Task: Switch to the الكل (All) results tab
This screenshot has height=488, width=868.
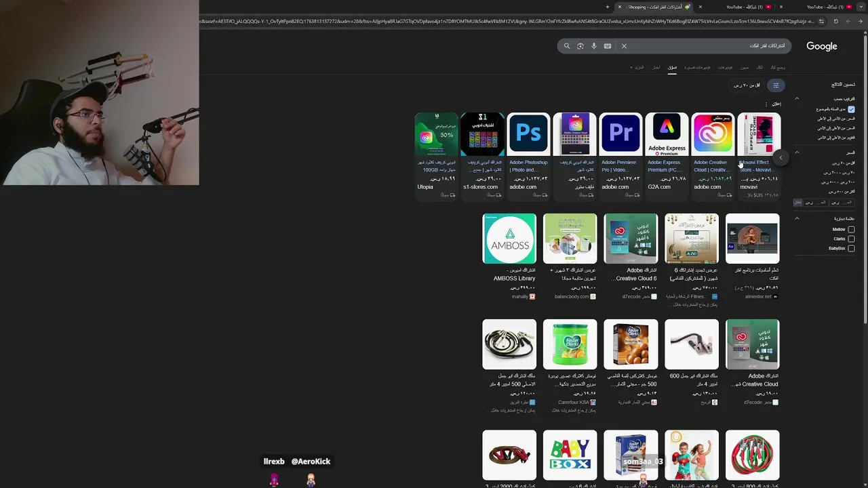Action: [759, 67]
